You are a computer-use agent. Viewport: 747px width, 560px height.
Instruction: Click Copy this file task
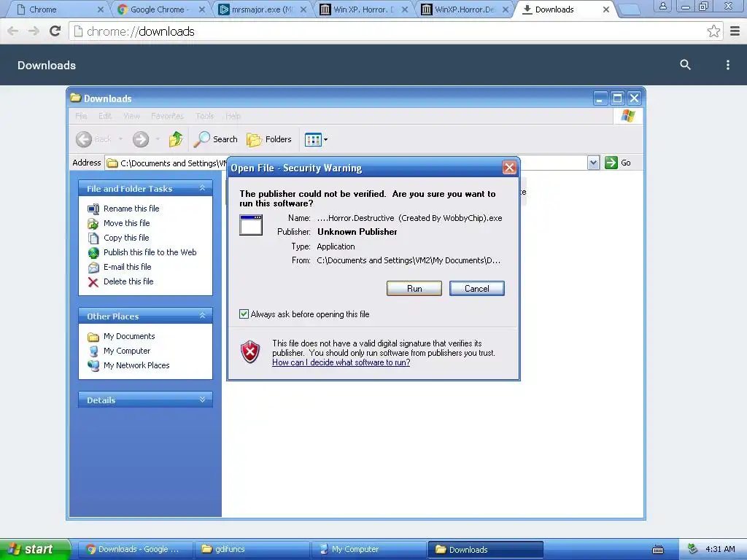pyautogui.click(x=126, y=238)
